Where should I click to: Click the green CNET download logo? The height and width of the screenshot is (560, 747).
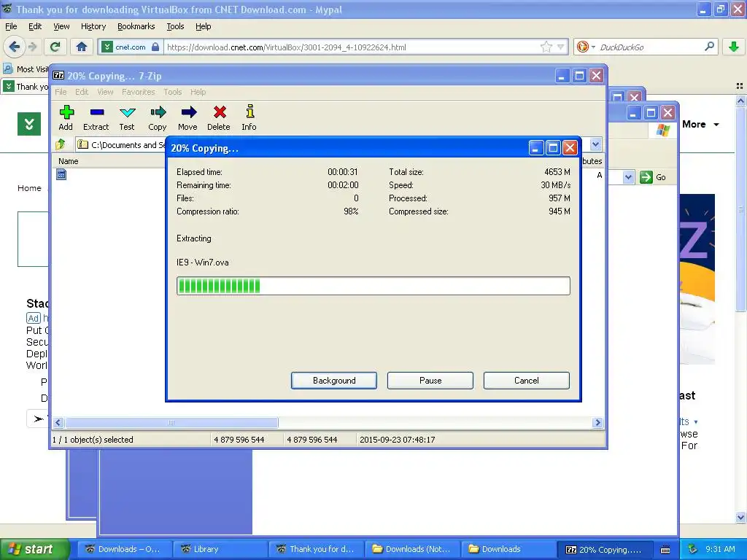pos(29,124)
